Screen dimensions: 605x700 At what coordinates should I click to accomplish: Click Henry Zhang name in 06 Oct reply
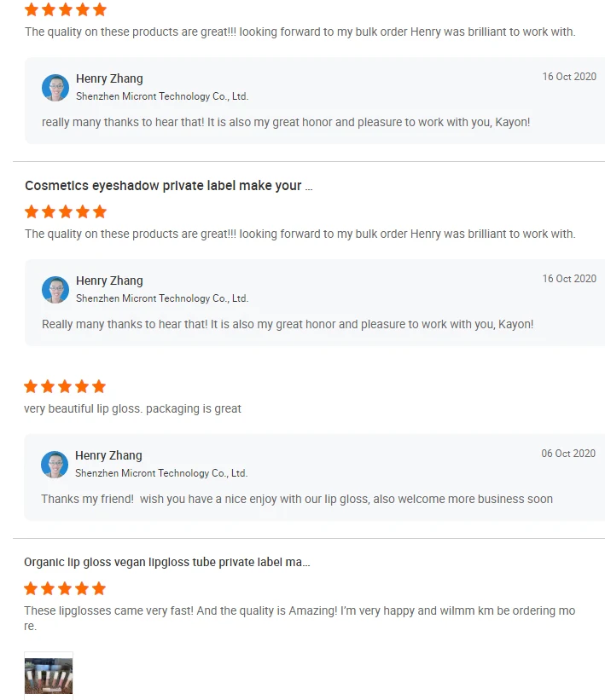[108, 455]
